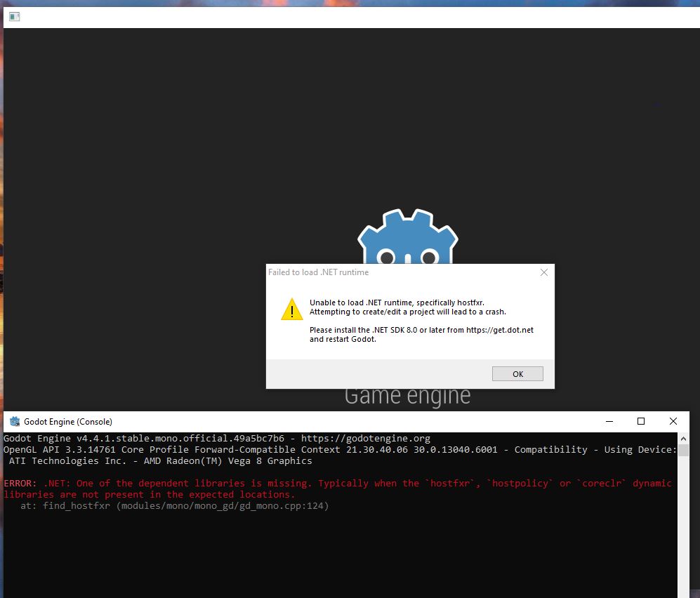Viewport: 700px width, 598px height.
Task: Click the OpenGL API 3.3.14761 console line
Action: tap(341, 450)
